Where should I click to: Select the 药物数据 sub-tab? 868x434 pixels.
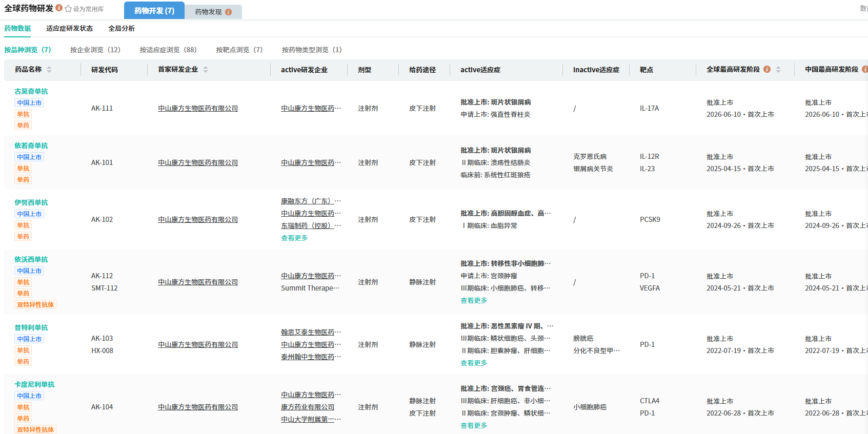pyautogui.click(x=17, y=28)
